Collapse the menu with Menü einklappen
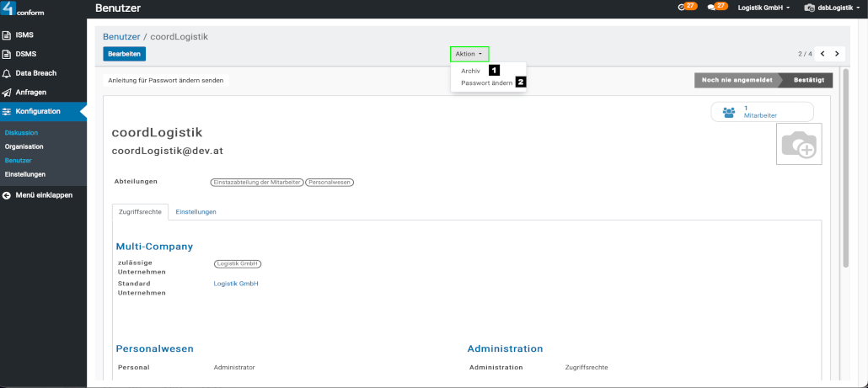Viewport: 868px width, 388px height. click(x=43, y=194)
